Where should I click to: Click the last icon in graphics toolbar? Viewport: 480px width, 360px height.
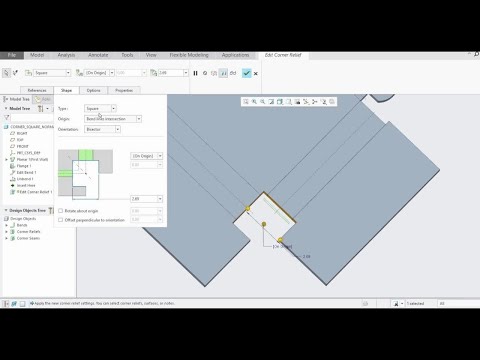coord(332,102)
